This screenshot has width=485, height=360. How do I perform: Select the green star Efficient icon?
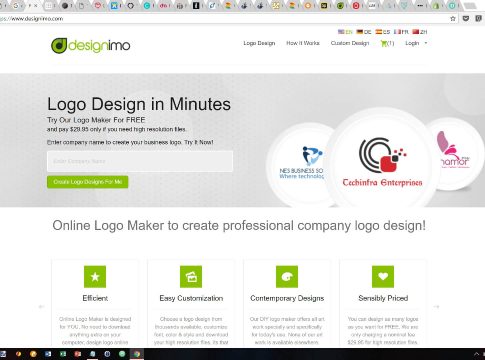(x=95, y=277)
